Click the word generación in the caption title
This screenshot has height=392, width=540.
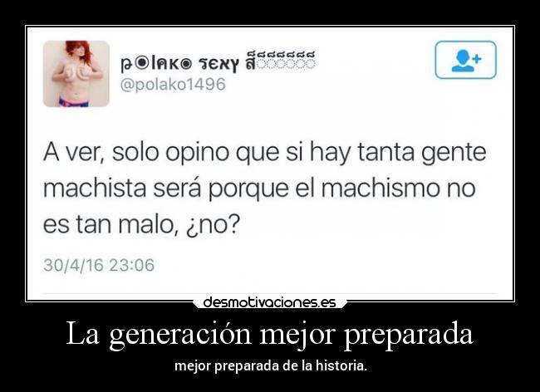point(180,335)
